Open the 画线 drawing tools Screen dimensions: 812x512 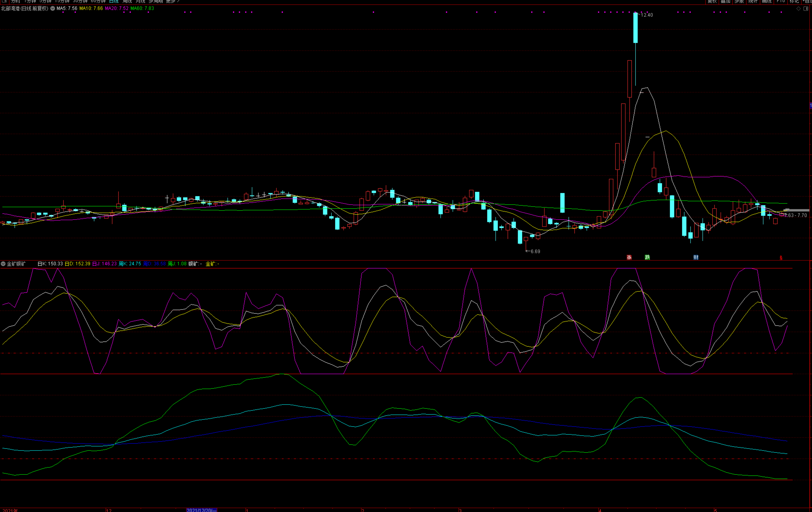coord(767,1)
